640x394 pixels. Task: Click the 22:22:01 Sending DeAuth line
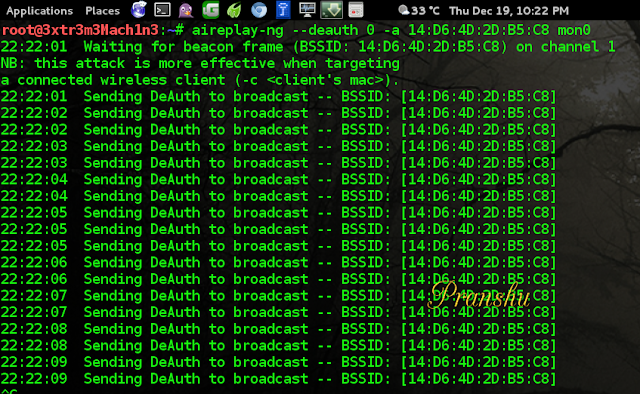[x=279, y=97]
